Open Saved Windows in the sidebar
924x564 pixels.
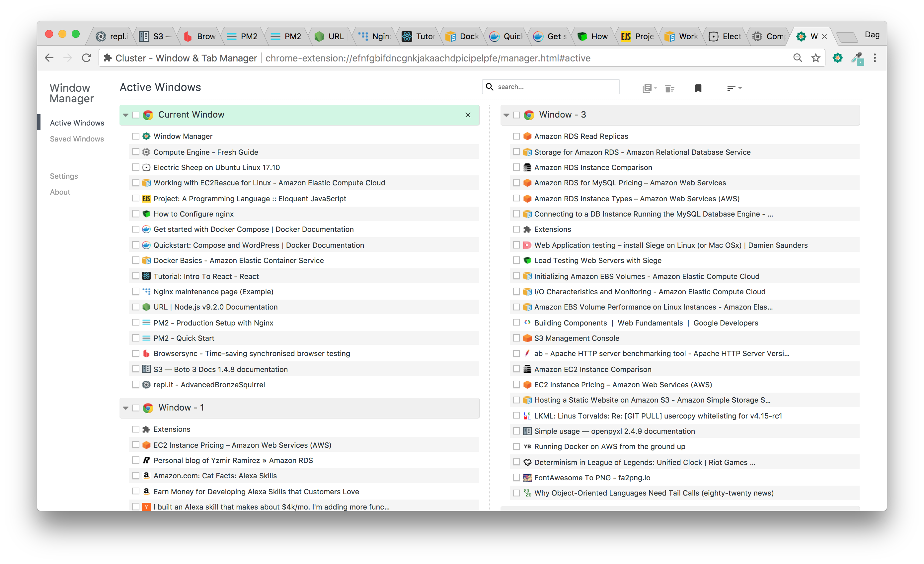pos(77,139)
